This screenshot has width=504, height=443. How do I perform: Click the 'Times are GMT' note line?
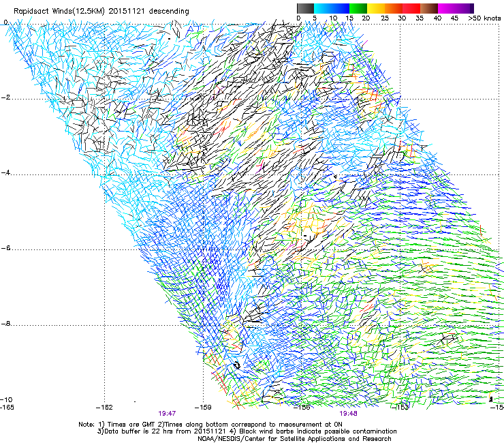tap(210, 425)
